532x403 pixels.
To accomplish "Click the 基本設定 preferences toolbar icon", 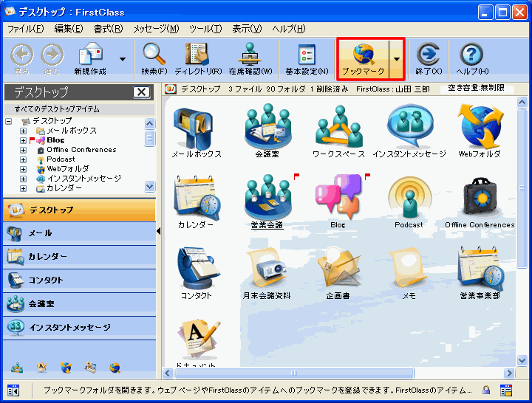I will click(x=307, y=59).
